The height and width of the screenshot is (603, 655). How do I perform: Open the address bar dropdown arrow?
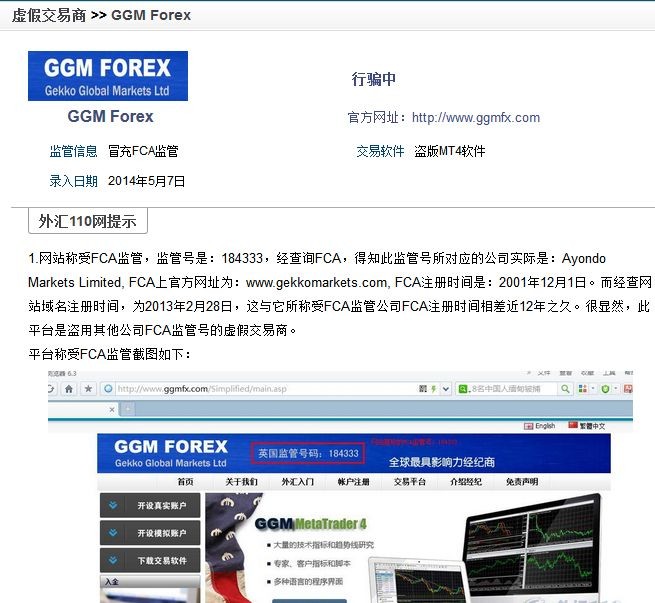coord(446,389)
